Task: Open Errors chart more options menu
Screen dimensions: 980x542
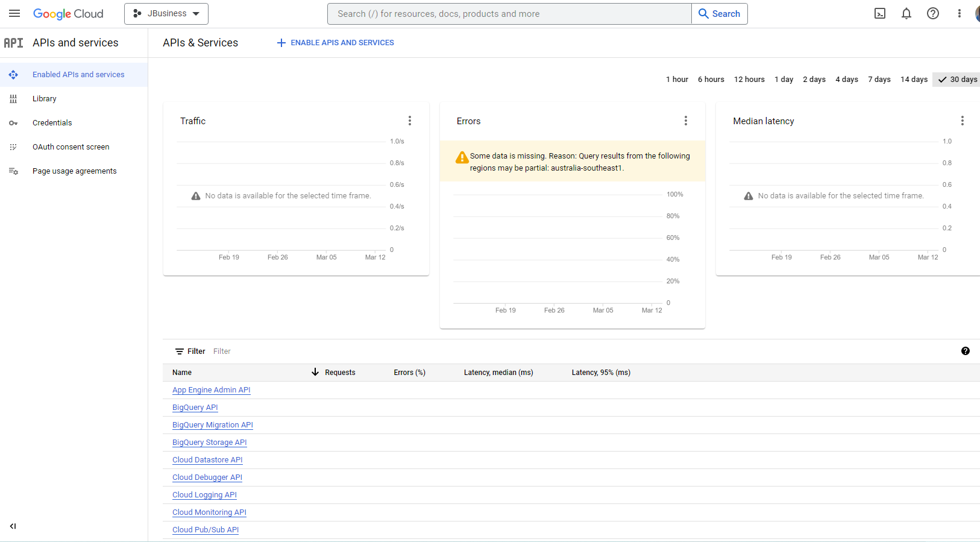Action: point(685,121)
